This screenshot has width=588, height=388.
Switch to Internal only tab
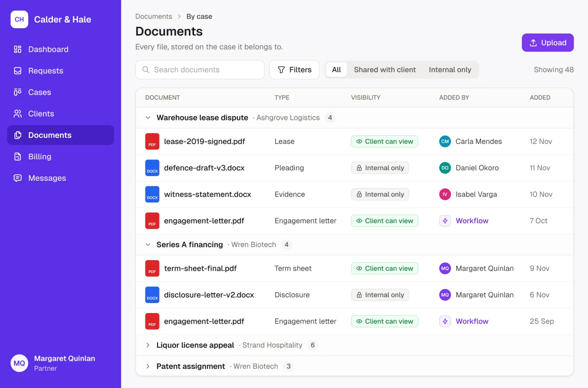click(x=450, y=70)
